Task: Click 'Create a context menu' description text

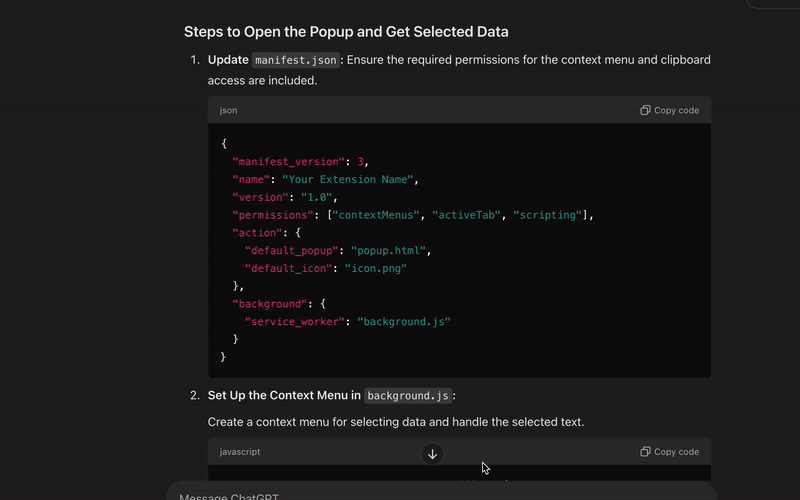Action: click(395, 422)
